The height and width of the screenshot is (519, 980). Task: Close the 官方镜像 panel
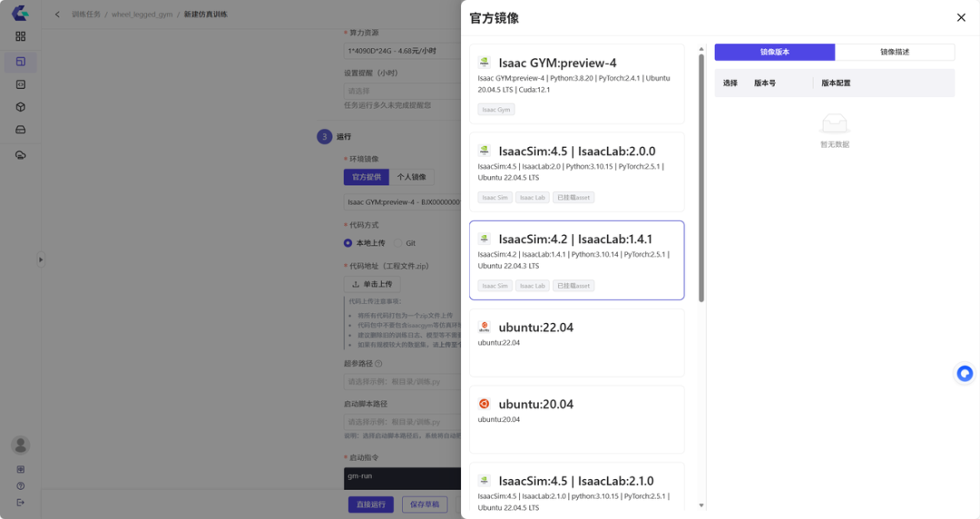tap(961, 17)
